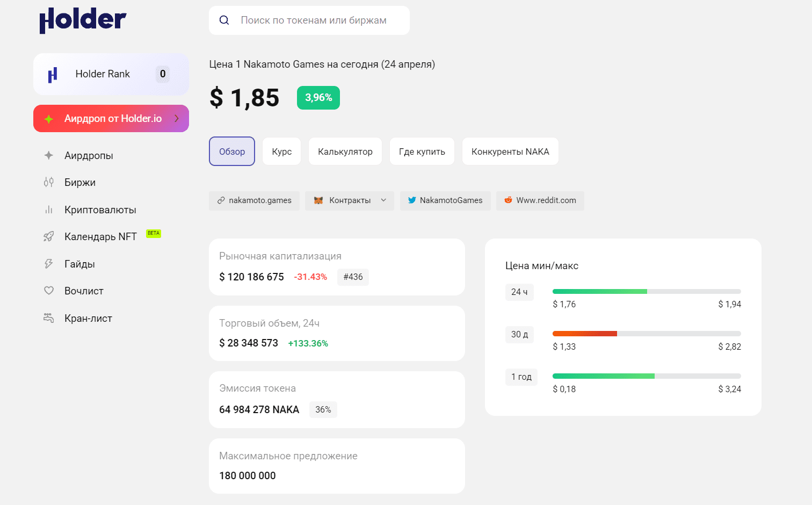Click the Контракты dropdown chevron
This screenshot has height=505, width=812.
point(383,200)
